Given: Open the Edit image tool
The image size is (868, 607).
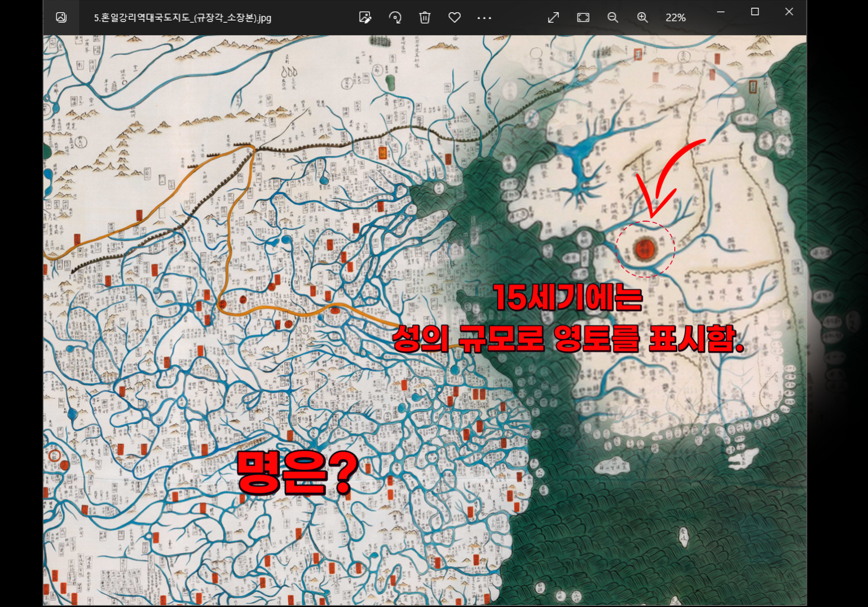Looking at the screenshot, I should tap(365, 17).
